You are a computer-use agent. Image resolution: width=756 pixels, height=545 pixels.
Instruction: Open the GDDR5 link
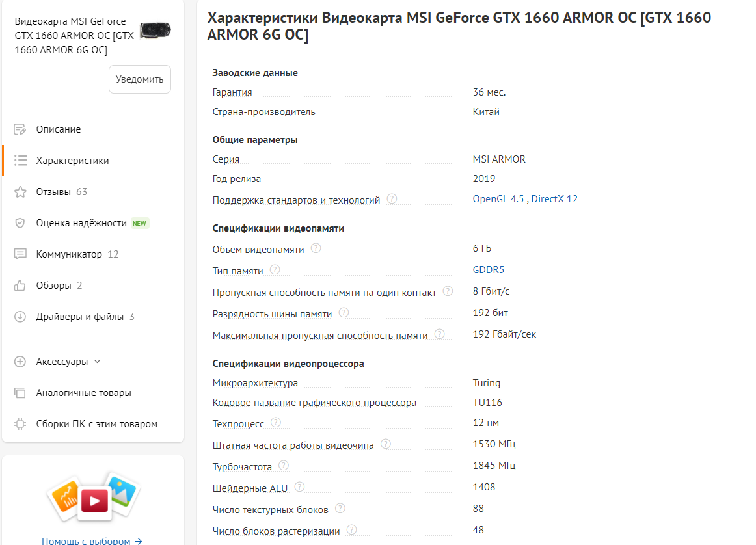tap(489, 270)
